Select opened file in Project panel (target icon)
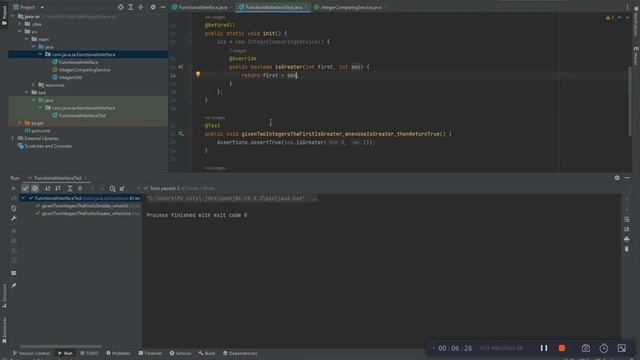Screen dimensions: 640x360 click(x=120, y=7)
